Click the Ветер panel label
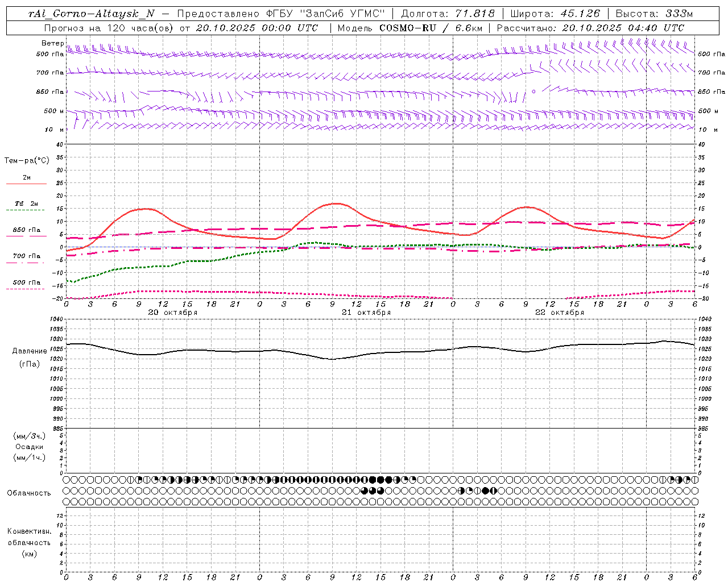Viewport: 728px width, 582px height. tap(52, 43)
